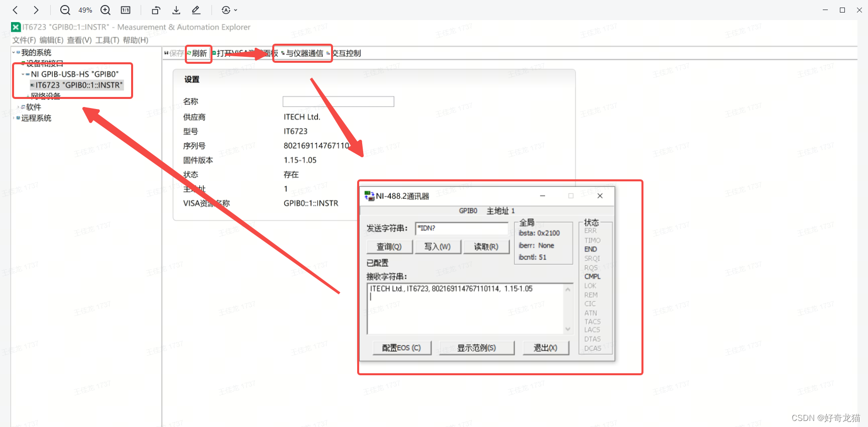868x427 pixels.
Task: Go to the previous image
Action: pyautogui.click(x=15, y=10)
